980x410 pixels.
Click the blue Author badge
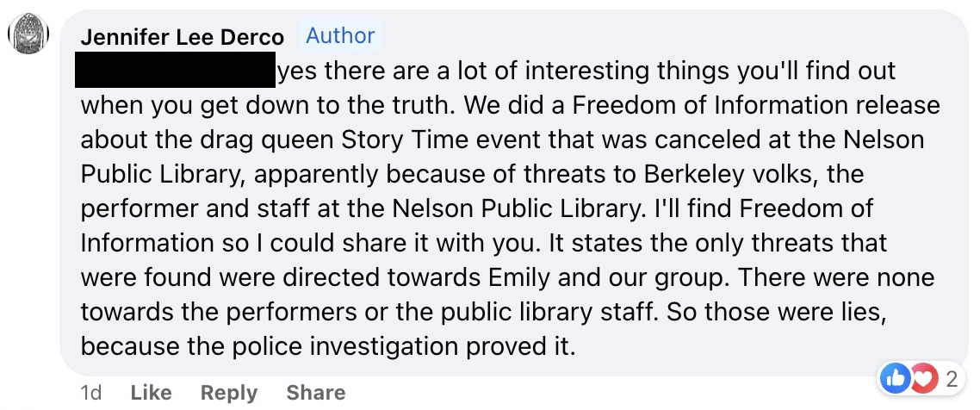click(x=340, y=35)
